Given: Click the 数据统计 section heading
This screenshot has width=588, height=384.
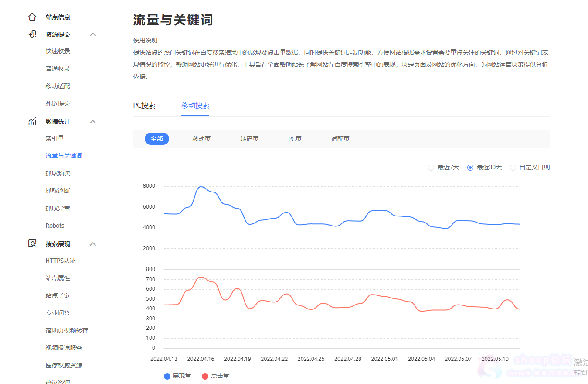Looking at the screenshot, I should point(58,122).
